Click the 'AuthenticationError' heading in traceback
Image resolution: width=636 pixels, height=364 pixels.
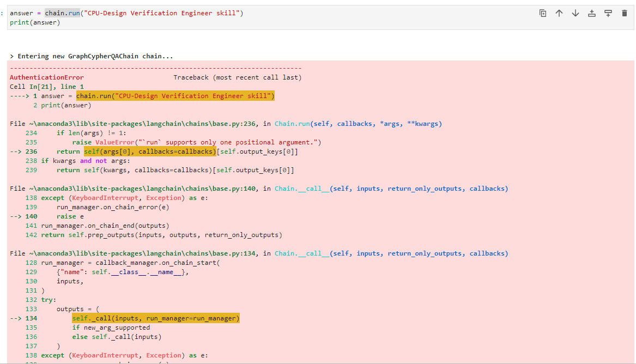(47, 77)
